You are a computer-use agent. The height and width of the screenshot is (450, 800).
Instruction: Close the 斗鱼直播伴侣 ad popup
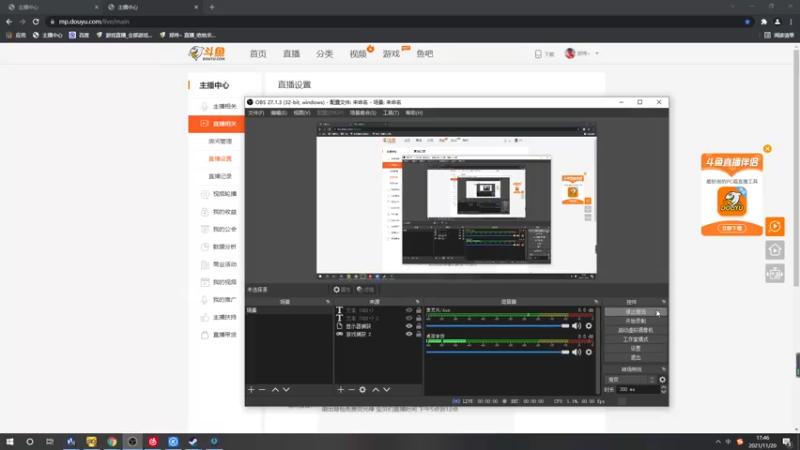pyautogui.click(x=767, y=148)
